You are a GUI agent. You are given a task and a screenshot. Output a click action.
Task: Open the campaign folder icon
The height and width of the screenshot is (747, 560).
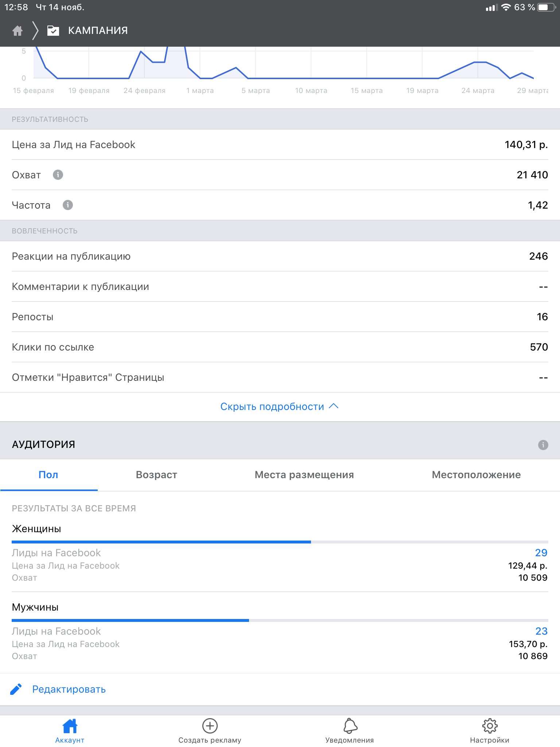(53, 31)
